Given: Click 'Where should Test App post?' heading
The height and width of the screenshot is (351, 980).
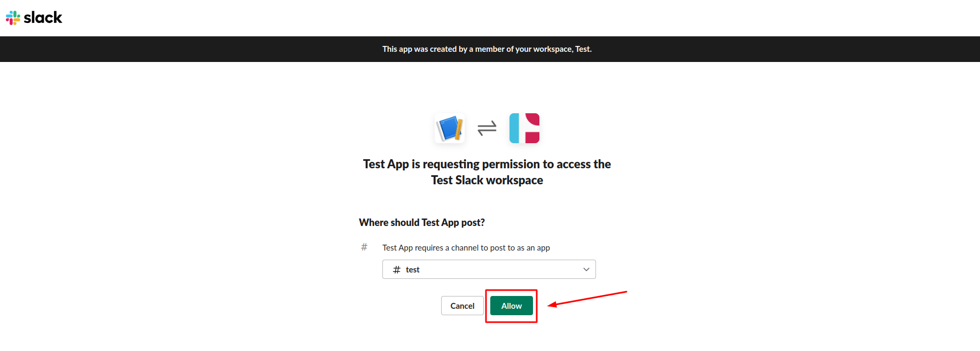Looking at the screenshot, I should tap(422, 222).
